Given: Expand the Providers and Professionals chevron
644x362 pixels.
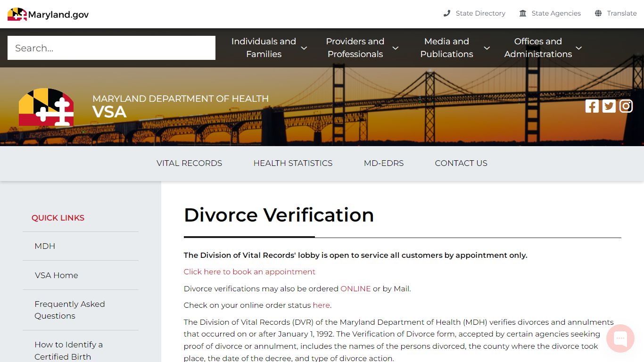Looking at the screenshot, I should tap(396, 48).
